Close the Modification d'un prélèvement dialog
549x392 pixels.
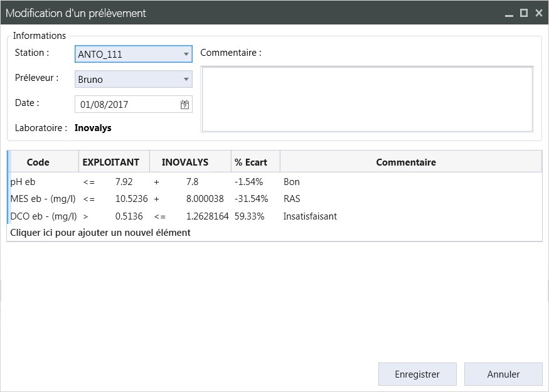pos(538,13)
